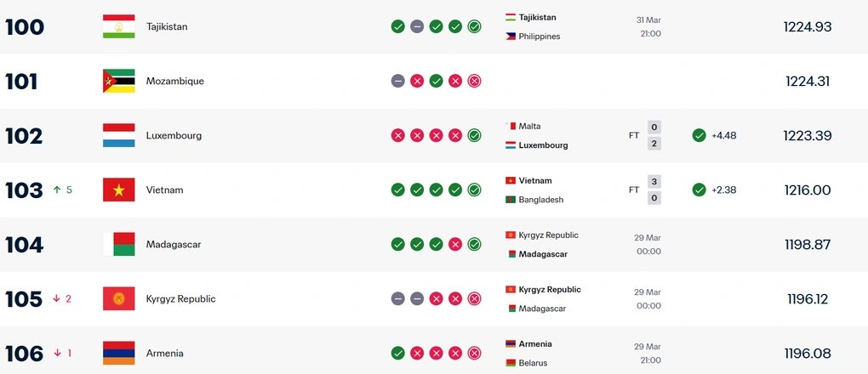
Task: Click Vietnam's green up-arrow rank change
Action: click(57, 190)
